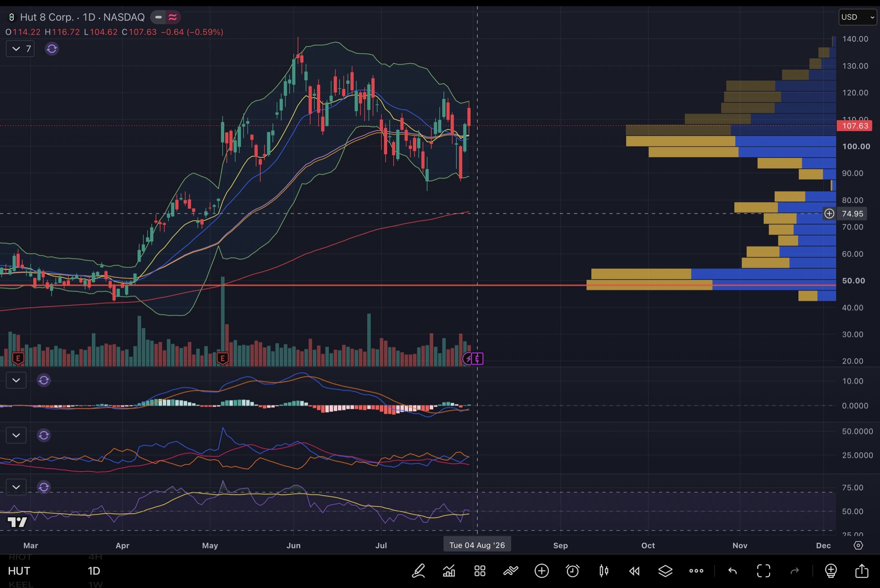Screen dimensions: 880x588
Task: Tap the 140.00 price scale label
Action: pos(855,39)
